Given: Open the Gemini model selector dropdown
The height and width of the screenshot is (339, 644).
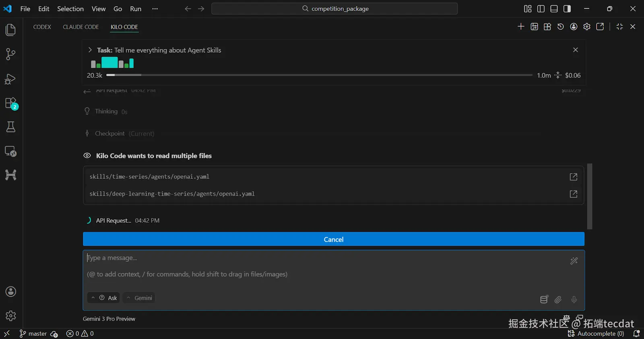Looking at the screenshot, I should tap(139, 298).
